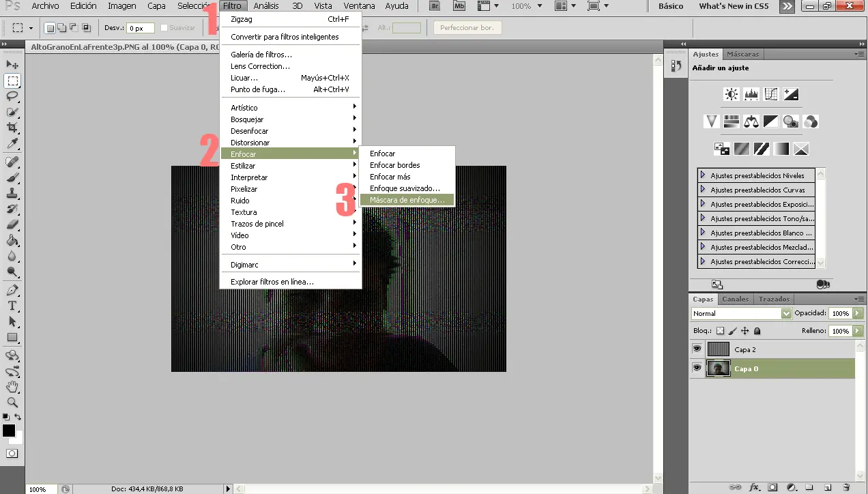Toggle lock all padlock icon
Screen dimensions: 868x494
(x=757, y=331)
